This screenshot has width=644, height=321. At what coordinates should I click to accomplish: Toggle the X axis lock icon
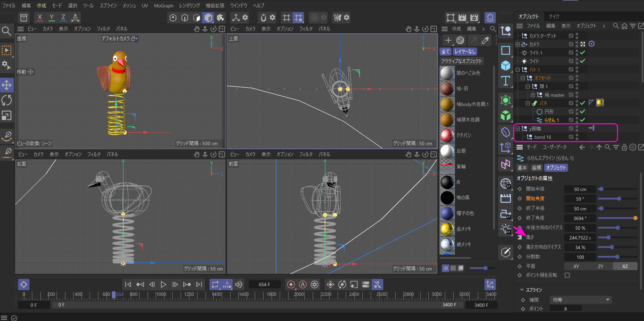pos(40,18)
